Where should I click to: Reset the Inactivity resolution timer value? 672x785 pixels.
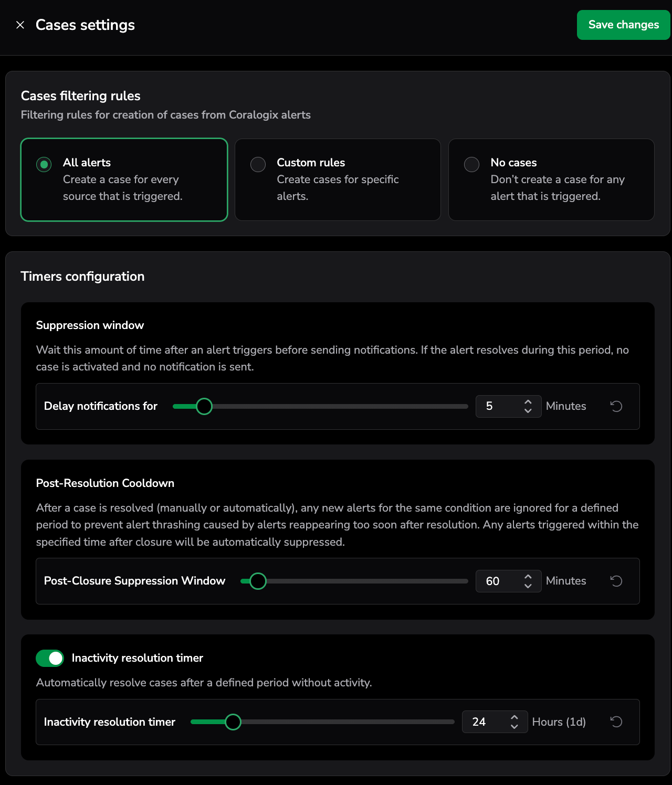616,722
